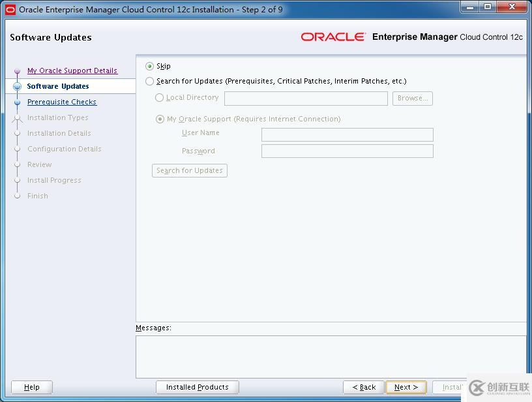Click the Browse button

[412, 98]
